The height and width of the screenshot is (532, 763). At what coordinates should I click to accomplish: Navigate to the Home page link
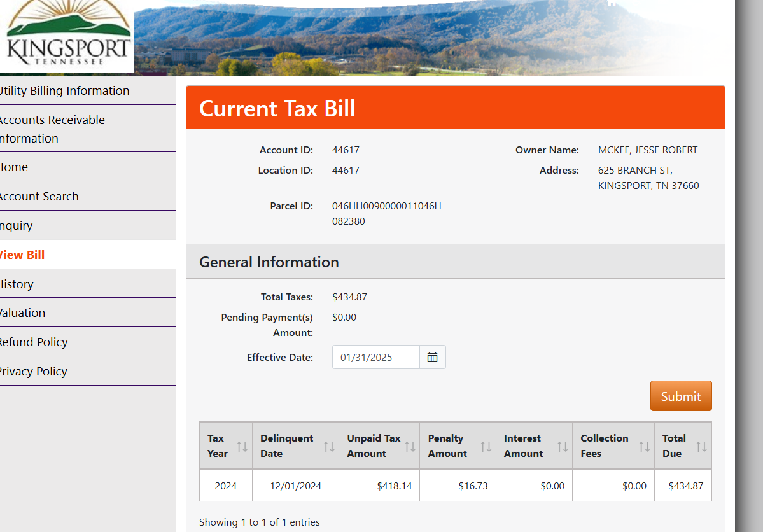[14, 167]
